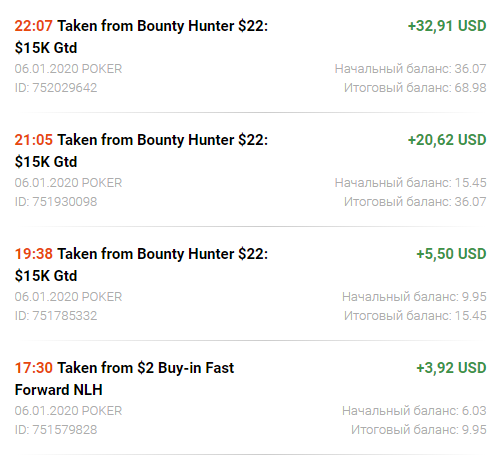Click final balance 68.98 line
500x460 pixels.
(x=415, y=88)
